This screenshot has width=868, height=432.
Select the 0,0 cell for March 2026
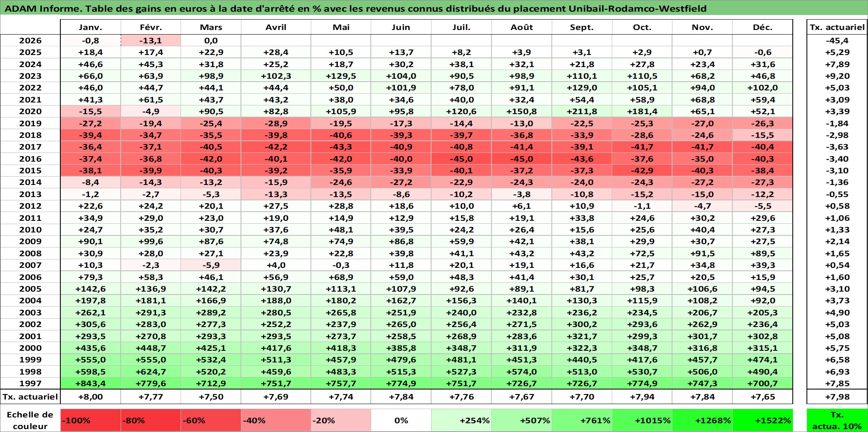coord(211,40)
